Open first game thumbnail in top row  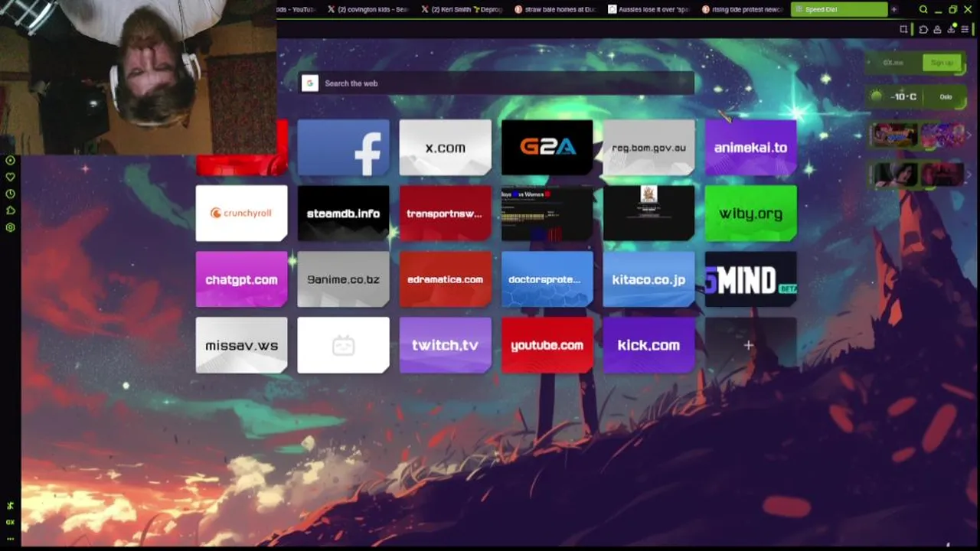894,135
